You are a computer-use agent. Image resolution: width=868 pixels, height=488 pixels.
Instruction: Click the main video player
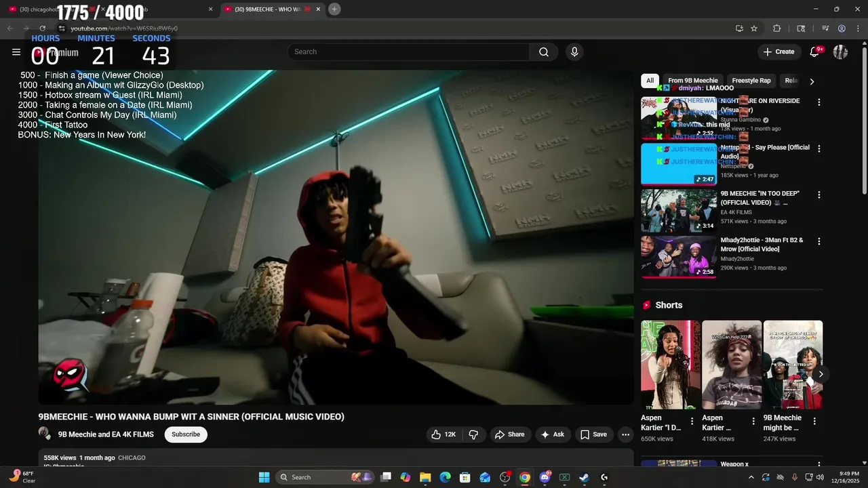tap(336, 237)
